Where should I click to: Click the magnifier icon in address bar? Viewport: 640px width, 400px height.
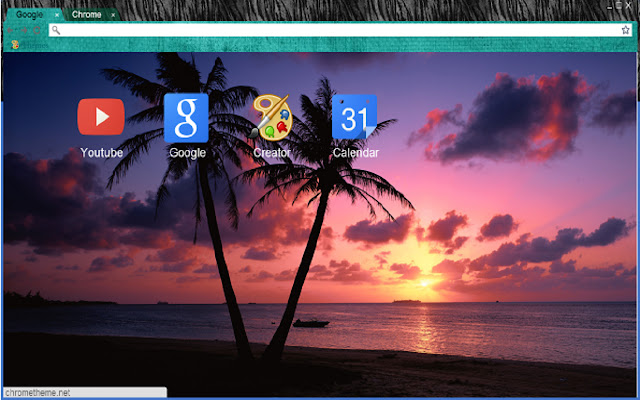[x=56, y=30]
